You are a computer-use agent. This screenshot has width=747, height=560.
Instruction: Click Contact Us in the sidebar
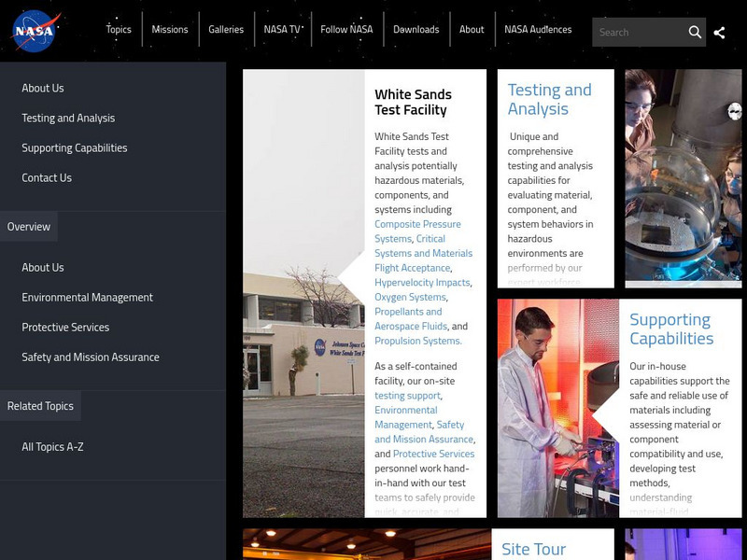click(45, 177)
